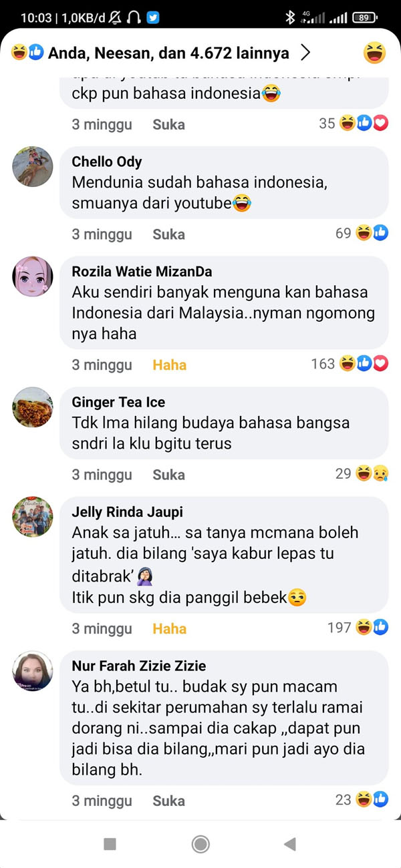The height and width of the screenshot is (868, 401).
Task: Open recent apps with the square button
Action: [x=110, y=844]
